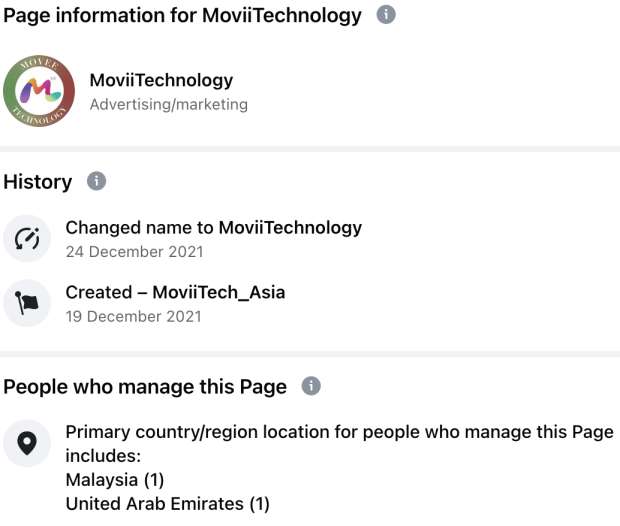
Task: Open the MoviiTechnology profile picture
Action: (x=40, y=92)
